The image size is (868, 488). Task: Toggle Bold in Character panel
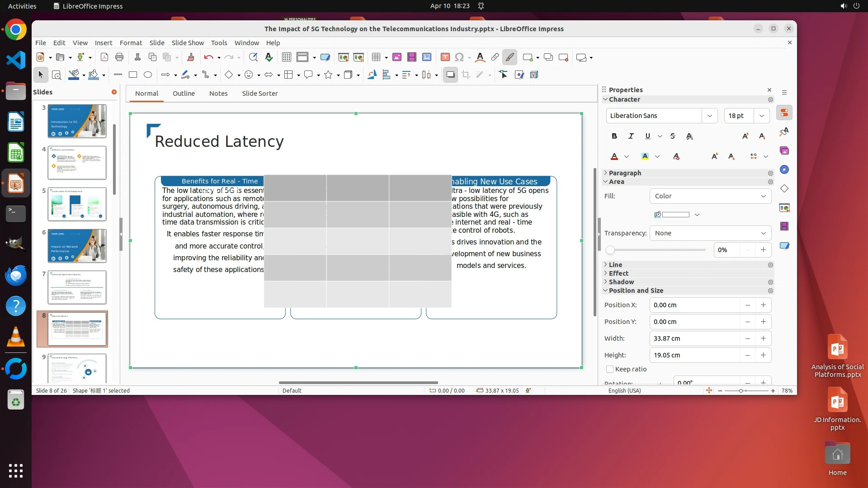pyautogui.click(x=614, y=136)
